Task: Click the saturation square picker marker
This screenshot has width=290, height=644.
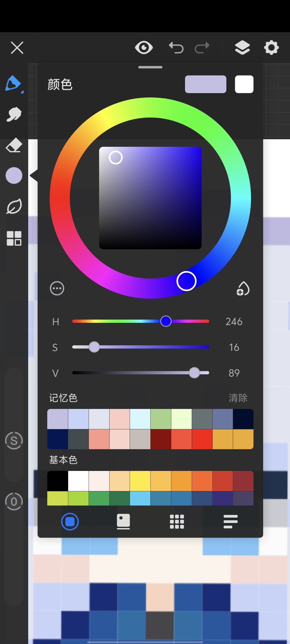Action: 116,158
